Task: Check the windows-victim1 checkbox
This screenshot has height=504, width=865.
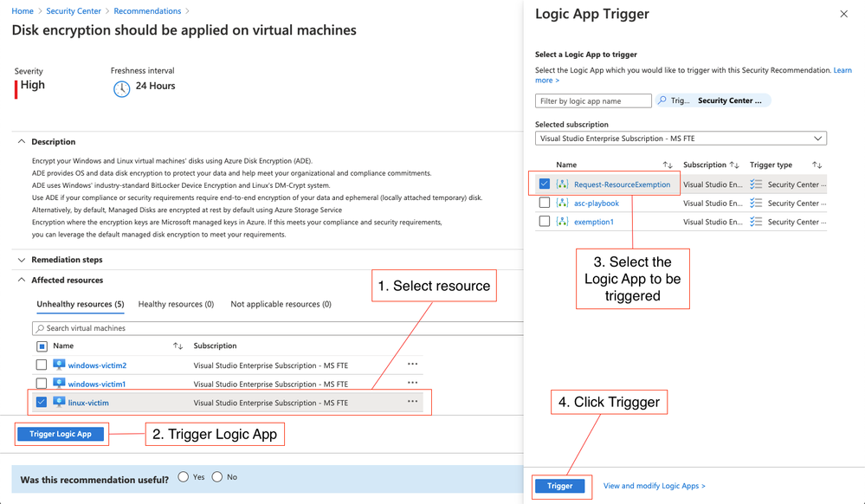Action: [42, 383]
